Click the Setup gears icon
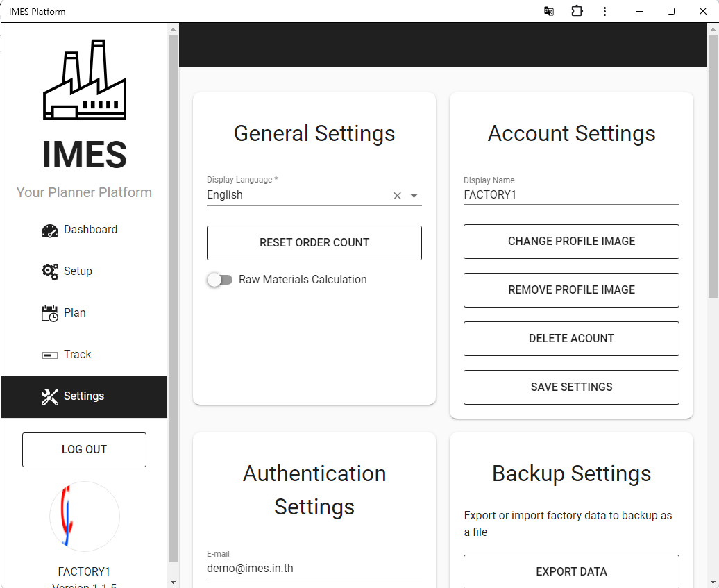719x588 pixels. (49, 271)
